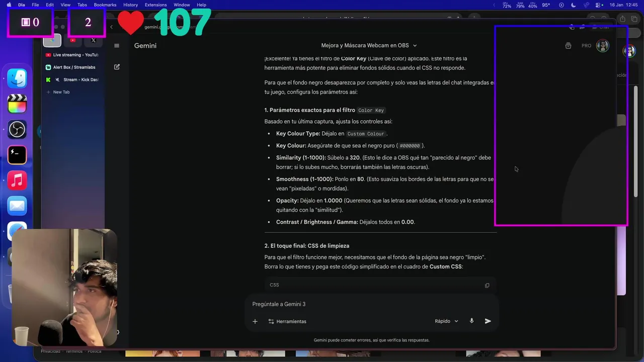Image resolution: width=644 pixels, height=362 pixels.
Task: Open the Window menu
Action: [182, 5]
